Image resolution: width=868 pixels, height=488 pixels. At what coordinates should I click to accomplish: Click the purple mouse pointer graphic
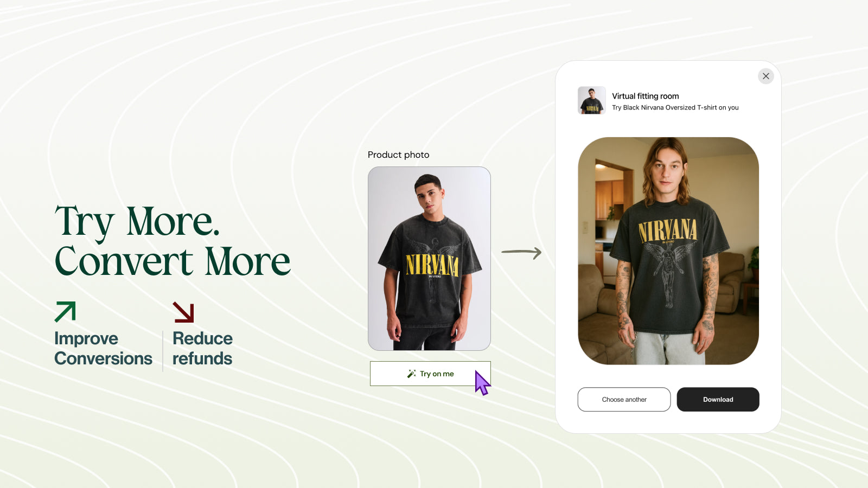482,383
